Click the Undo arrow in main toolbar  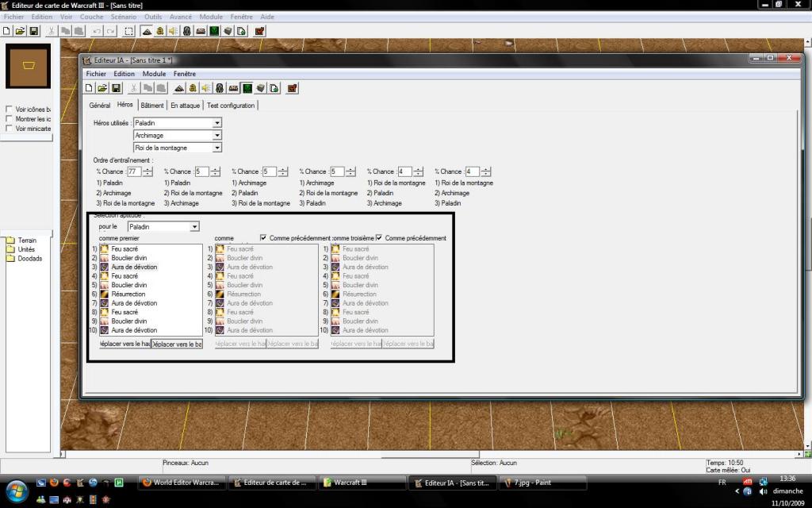pyautogui.click(x=97, y=31)
